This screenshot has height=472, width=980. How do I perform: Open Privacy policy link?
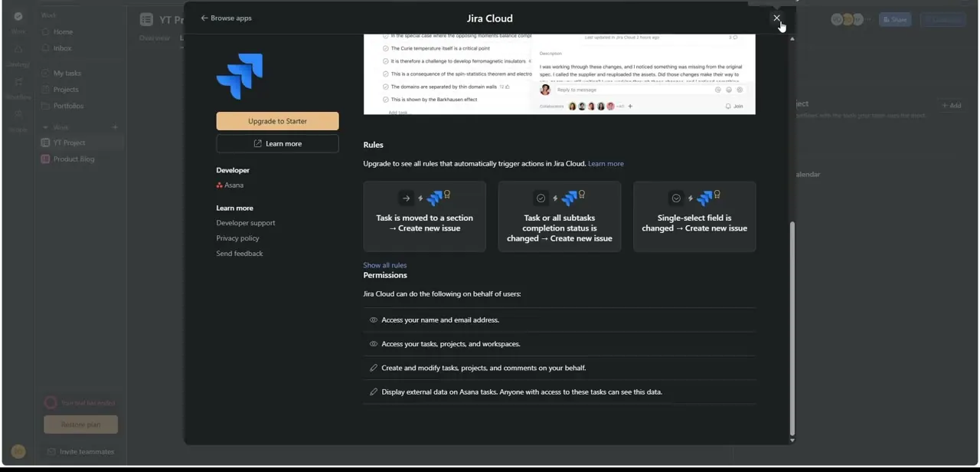tap(237, 238)
